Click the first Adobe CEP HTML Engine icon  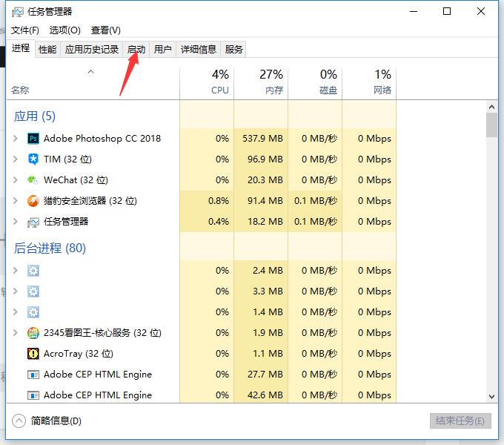[x=33, y=375]
